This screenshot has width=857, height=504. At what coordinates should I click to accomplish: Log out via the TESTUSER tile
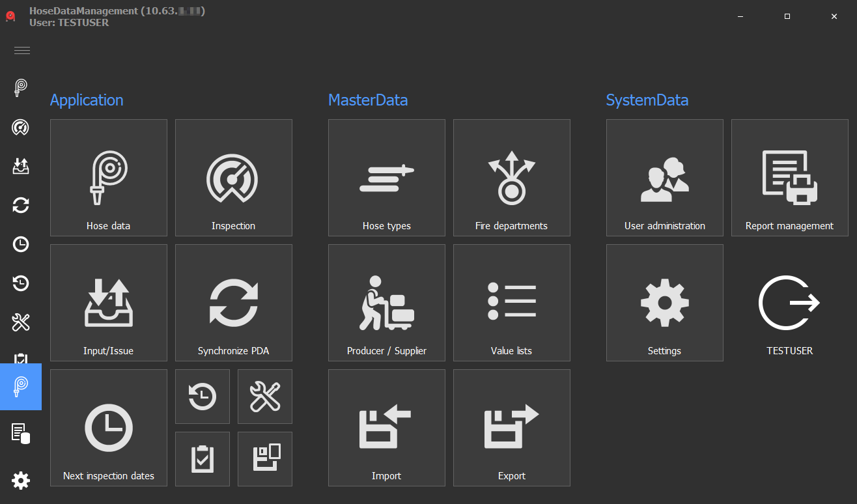pos(789,313)
